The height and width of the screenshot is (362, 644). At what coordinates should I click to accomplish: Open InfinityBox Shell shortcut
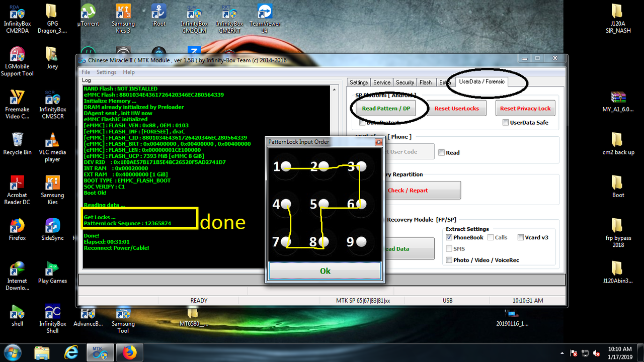point(52,319)
